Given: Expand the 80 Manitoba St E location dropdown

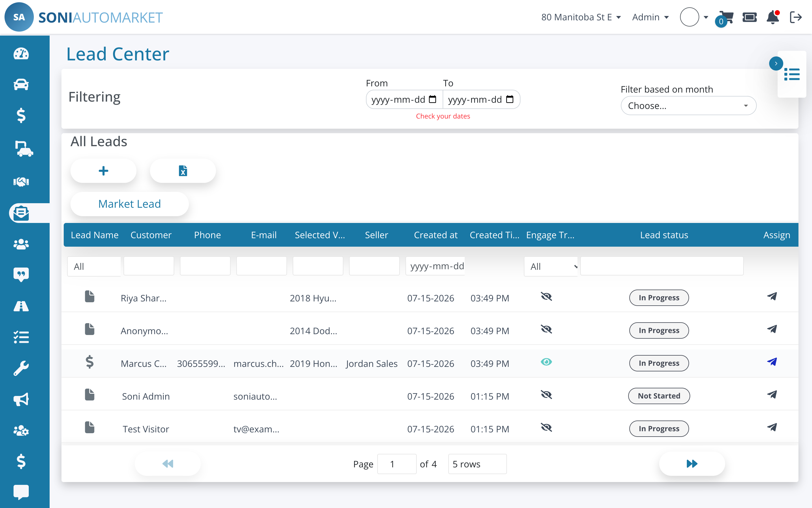Looking at the screenshot, I should (x=581, y=17).
